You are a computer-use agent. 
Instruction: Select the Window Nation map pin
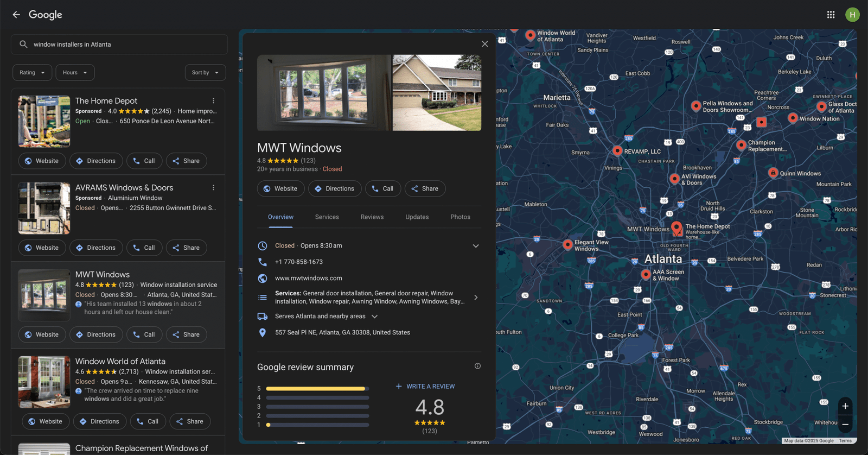tap(793, 118)
